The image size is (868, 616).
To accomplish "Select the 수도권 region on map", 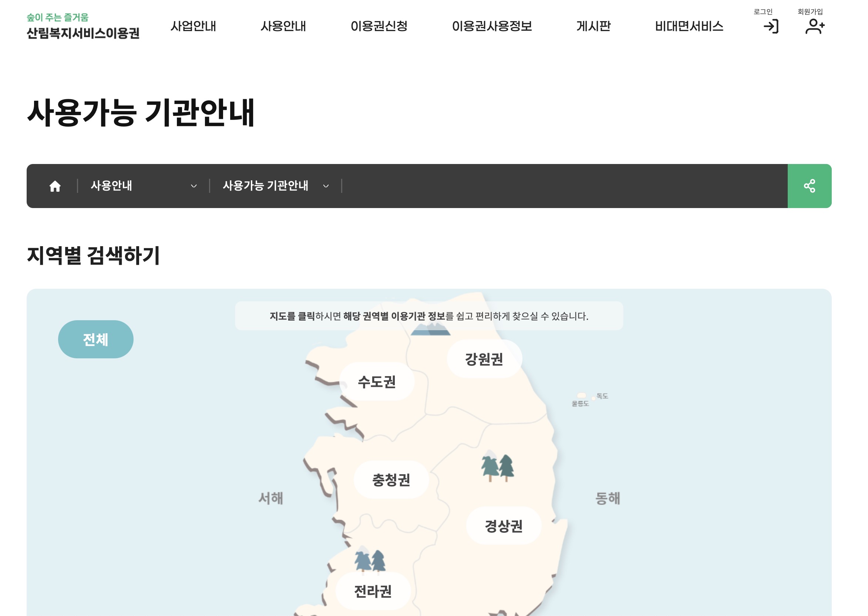I will tap(377, 382).
